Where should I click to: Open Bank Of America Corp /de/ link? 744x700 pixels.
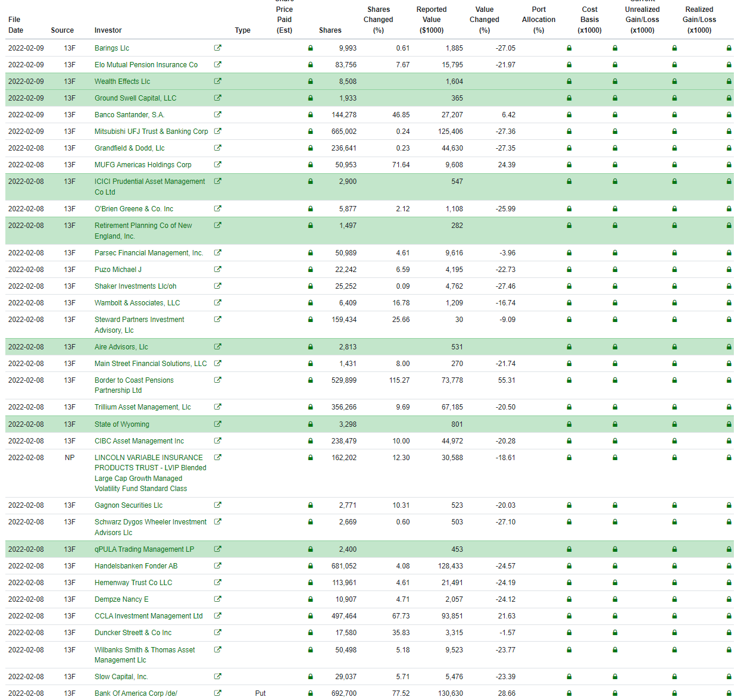(136, 693)
